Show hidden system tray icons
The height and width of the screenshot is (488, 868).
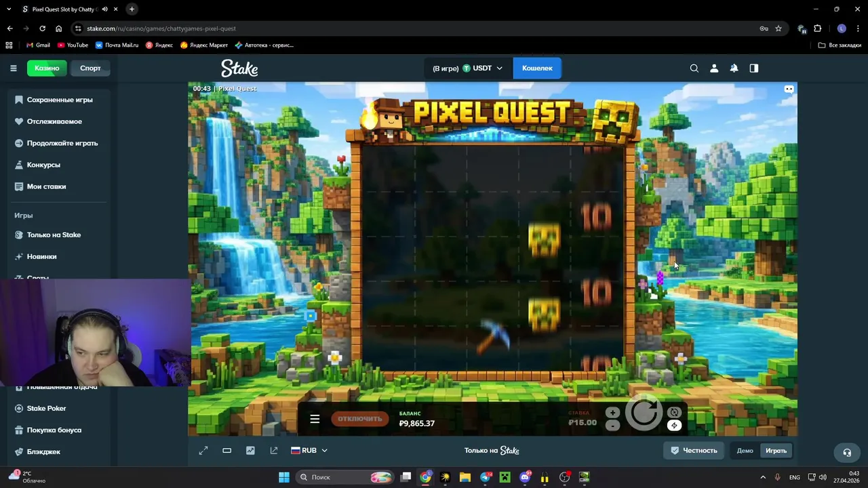763,477
